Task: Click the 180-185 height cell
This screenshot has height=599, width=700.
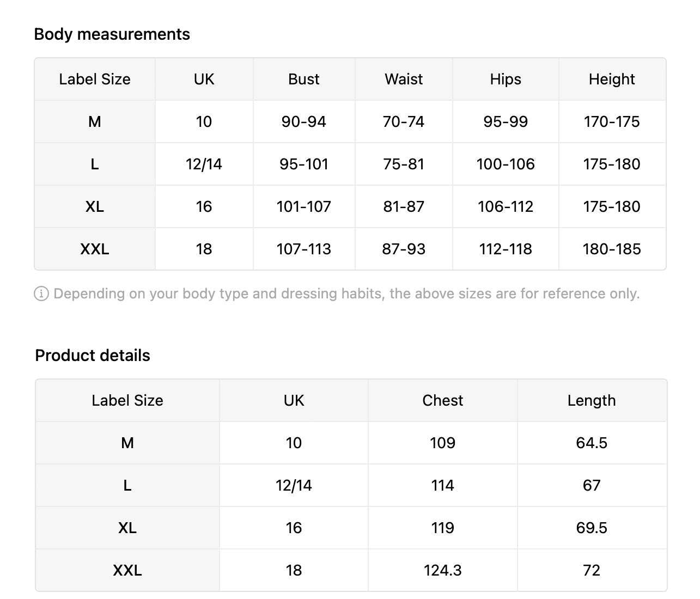Action: [611, 249]
